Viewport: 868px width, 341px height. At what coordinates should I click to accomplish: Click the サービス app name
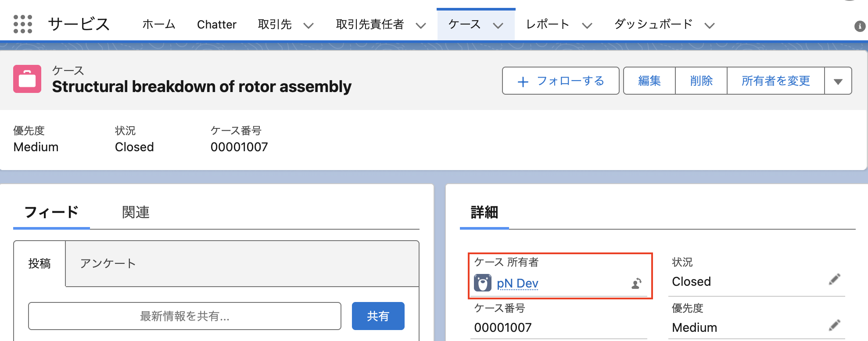[79, 24]
